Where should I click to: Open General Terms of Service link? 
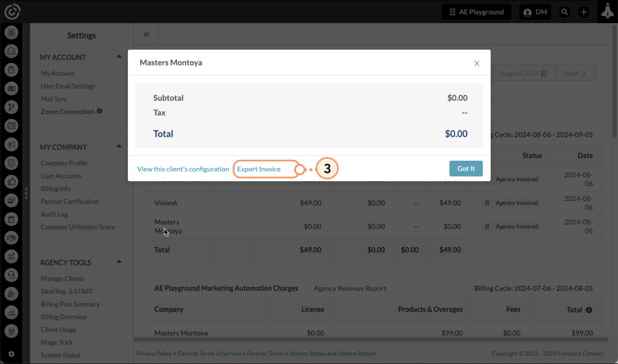[209, 353]
